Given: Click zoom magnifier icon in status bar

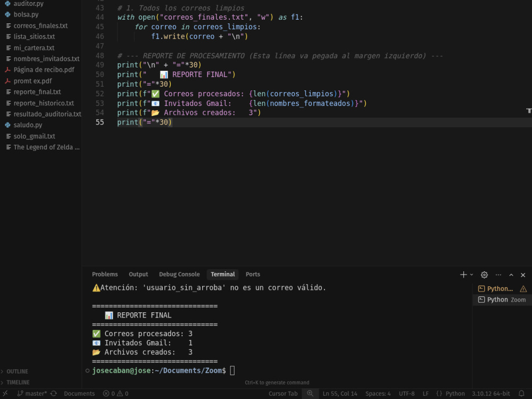Looking at the screenshot, I should click(x=310, y=394).
